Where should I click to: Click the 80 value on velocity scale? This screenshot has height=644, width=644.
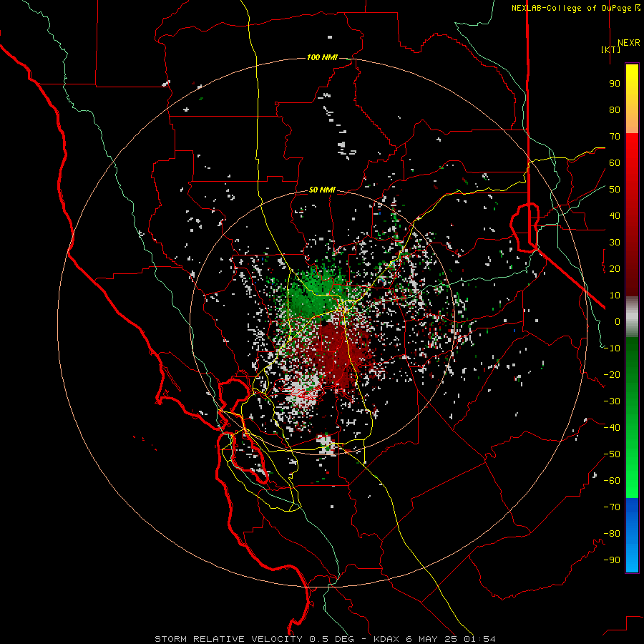point(615,109)
